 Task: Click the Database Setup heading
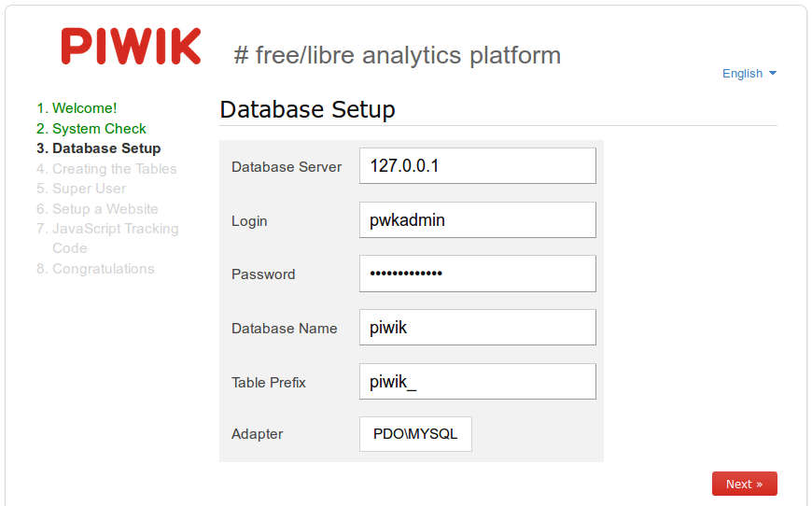pyautogui.click(x=308, y=110)
